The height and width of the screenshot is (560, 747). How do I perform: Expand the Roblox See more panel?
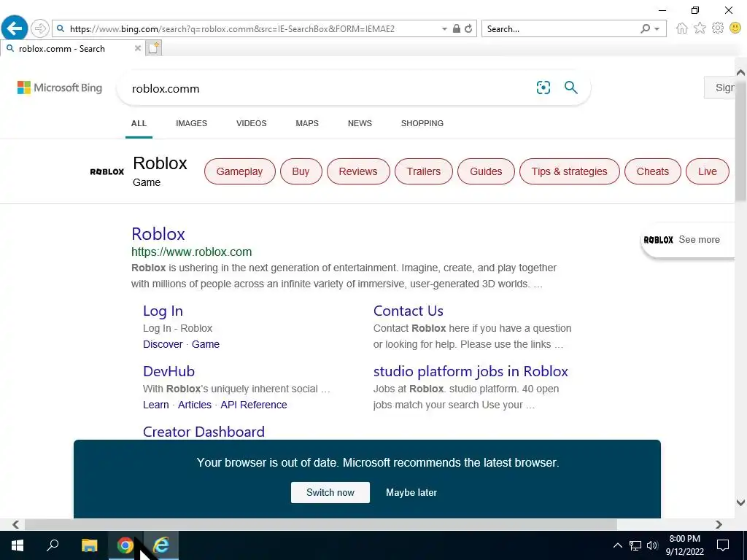[688, 239]
